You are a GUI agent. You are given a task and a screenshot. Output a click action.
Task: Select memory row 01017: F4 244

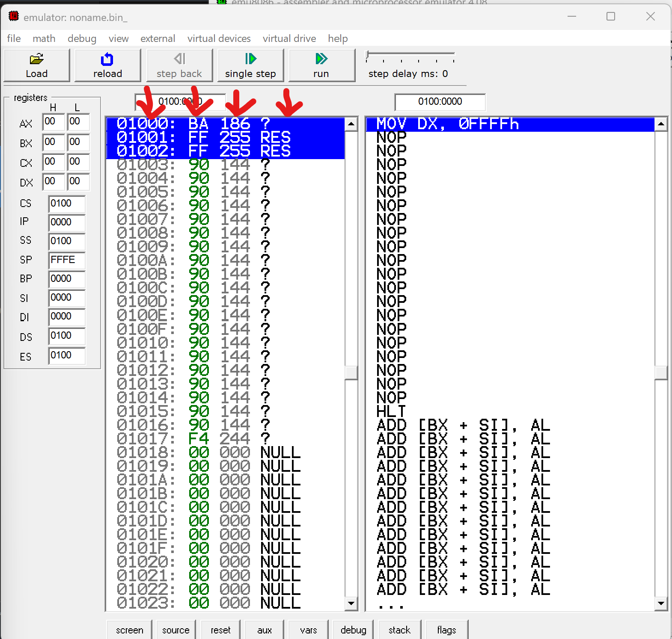225,439
